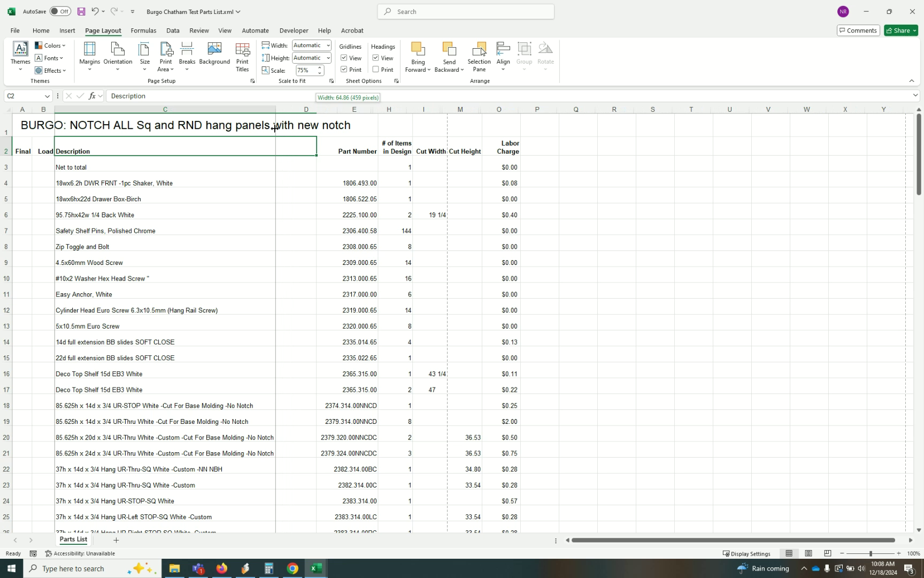
Task: Uncheck the Gridlines View checkbox
Action: pyautogui.click(x=344, y=58)
